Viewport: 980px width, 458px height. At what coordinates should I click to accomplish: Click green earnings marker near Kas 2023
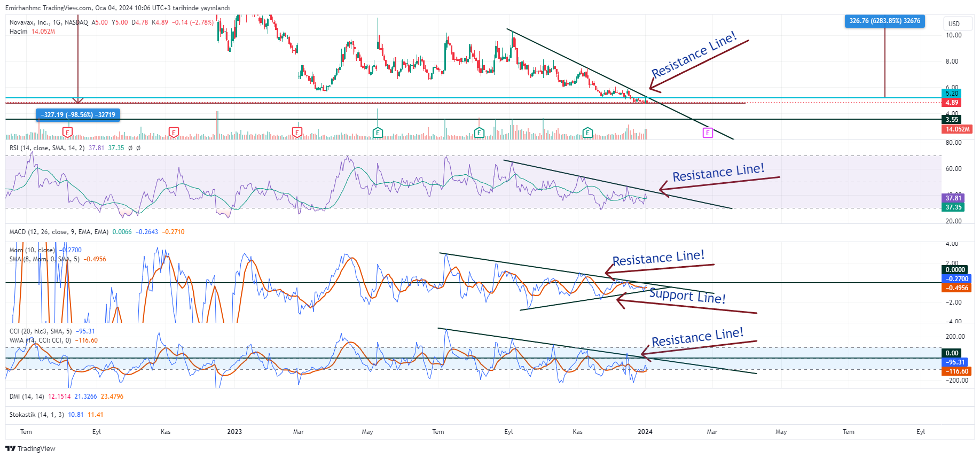(587, 133)
